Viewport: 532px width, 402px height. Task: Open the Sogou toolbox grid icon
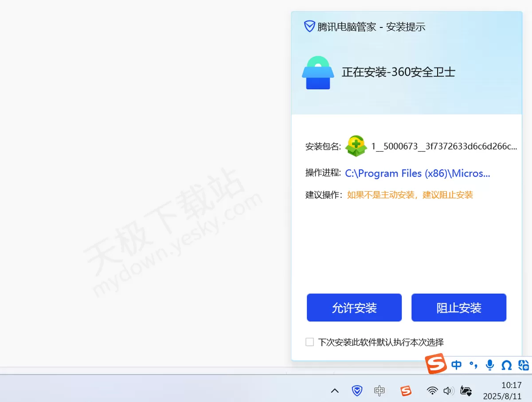(524, 365)
